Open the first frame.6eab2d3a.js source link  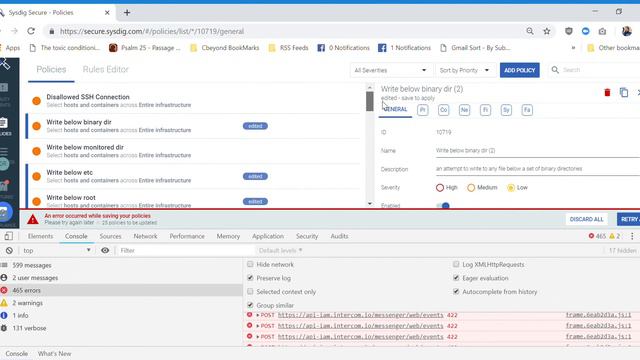(598, 315)
